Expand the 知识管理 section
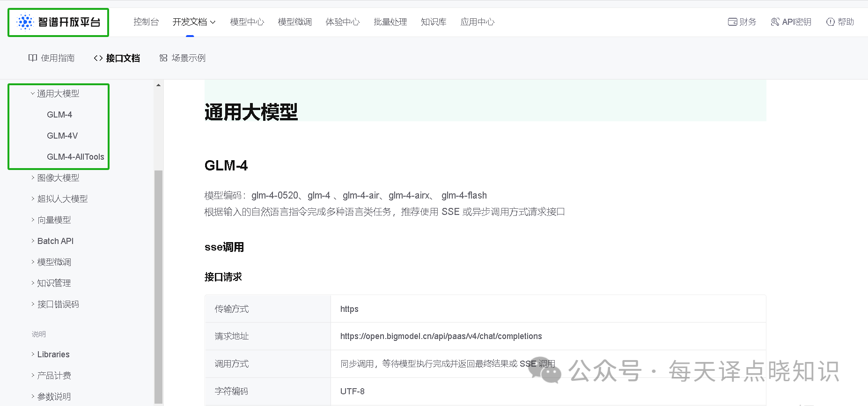The width and height of the screenshot is (868, 406). tap(33, 283)
